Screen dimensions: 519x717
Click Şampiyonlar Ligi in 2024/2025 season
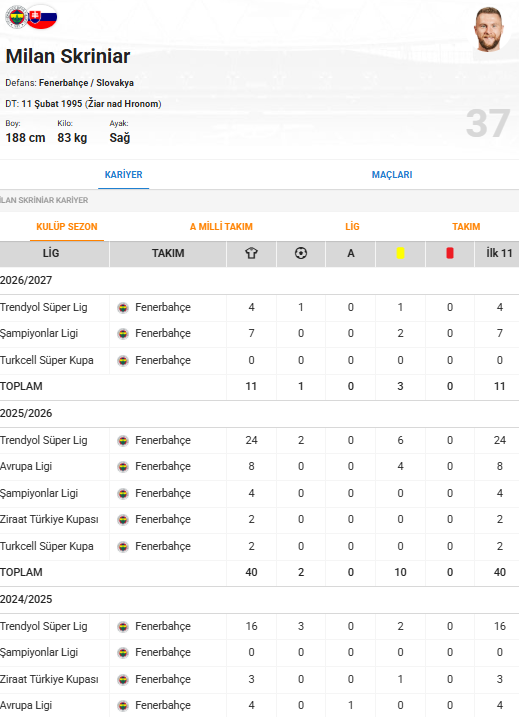[x=39, y=653]
